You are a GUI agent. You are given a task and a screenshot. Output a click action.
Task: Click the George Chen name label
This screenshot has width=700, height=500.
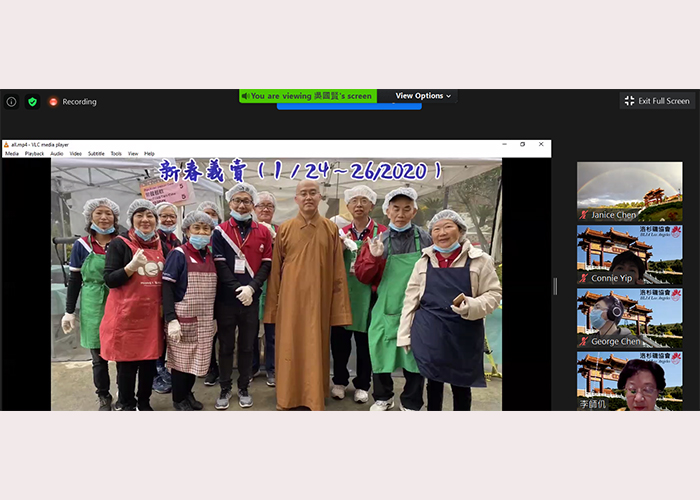[616, 342]
